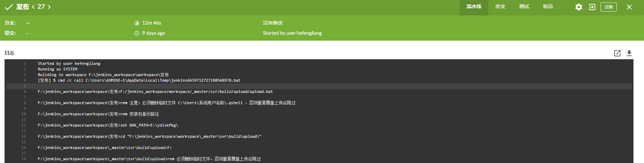Open the 改变 tab
The image size is (644, 163).
pos(500,7)
